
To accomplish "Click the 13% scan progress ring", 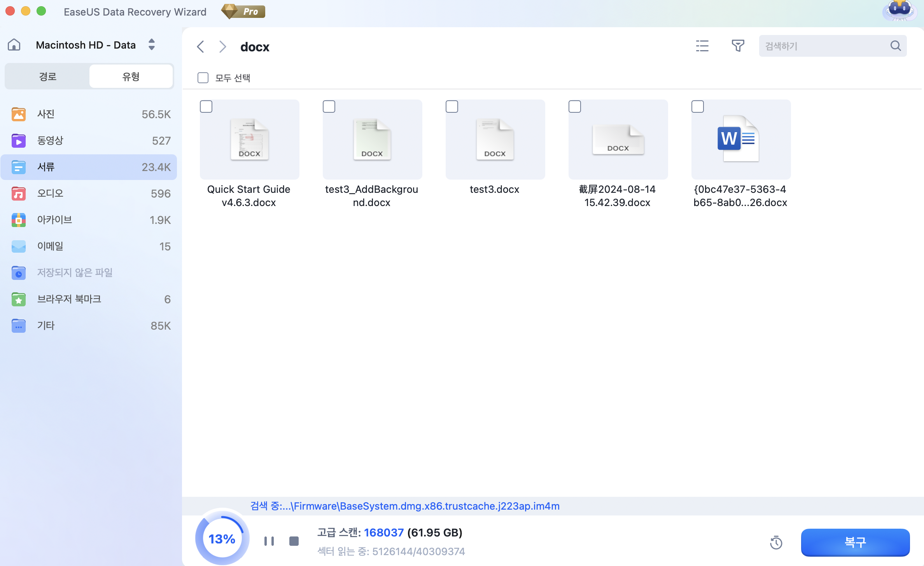I will [222, 539].
